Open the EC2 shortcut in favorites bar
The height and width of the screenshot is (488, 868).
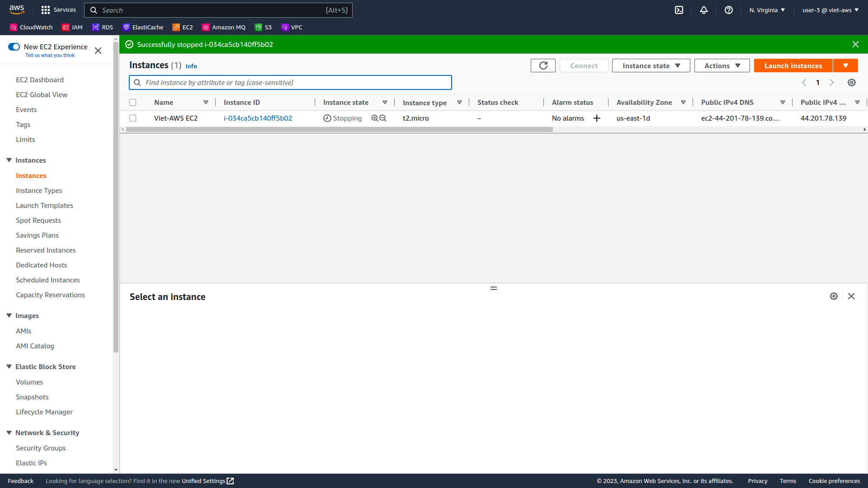[183, 28]
